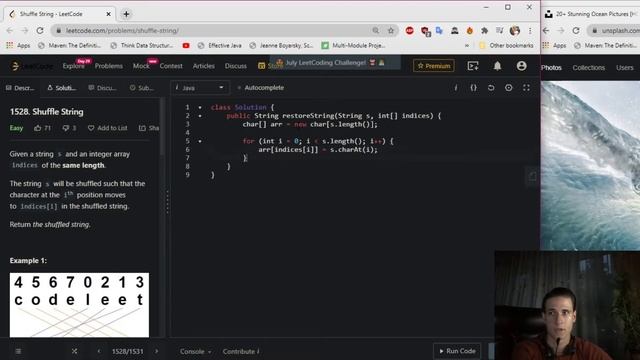Go to the Problems page
Screen dimensions: 640x360
pyautogui.click(x=109, y=66)
